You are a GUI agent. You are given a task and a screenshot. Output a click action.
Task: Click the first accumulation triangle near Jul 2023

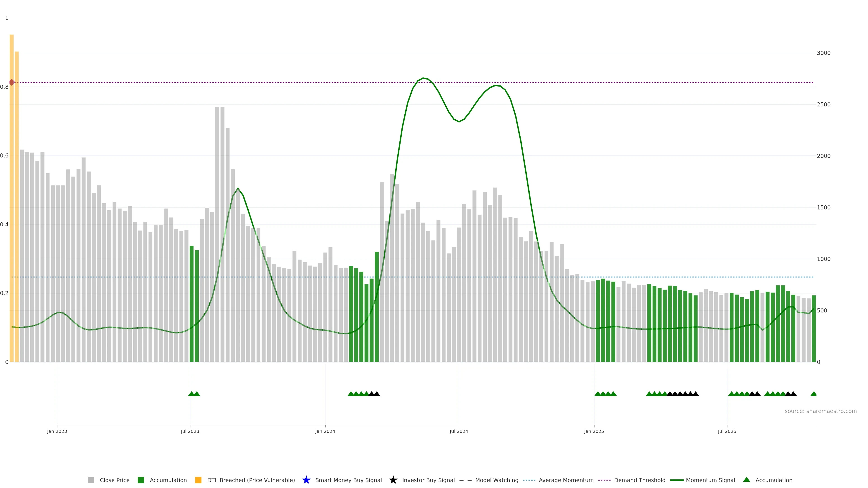coord(191,394)
